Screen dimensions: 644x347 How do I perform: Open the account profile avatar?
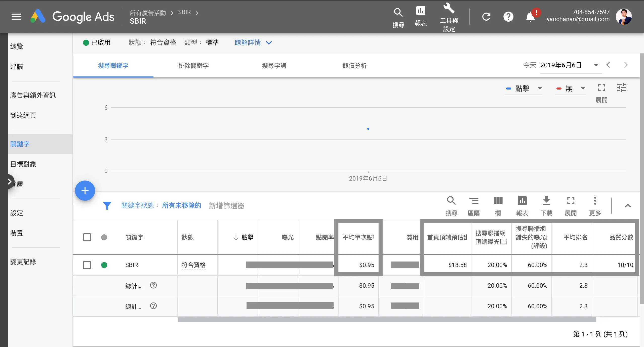pyautogui.click(x=624, y=17)
